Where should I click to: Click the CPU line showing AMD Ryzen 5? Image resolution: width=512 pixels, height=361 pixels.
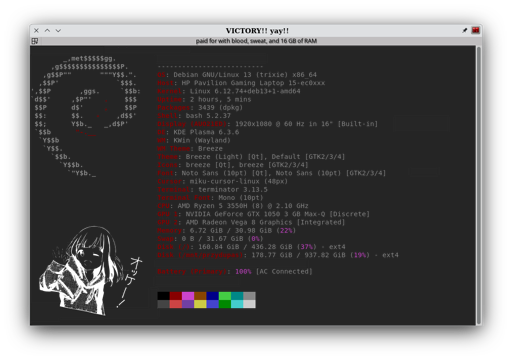(x=233, y=206)
